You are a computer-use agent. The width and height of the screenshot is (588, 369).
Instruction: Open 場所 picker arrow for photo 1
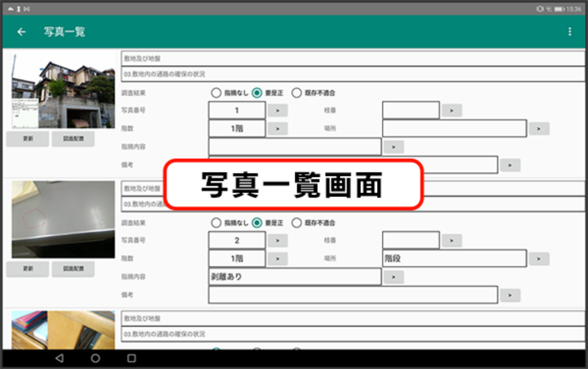tap(539, 129)
